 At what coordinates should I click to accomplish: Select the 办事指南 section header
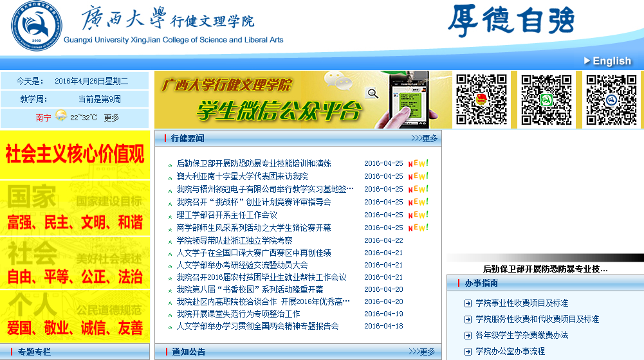(481, 283)
